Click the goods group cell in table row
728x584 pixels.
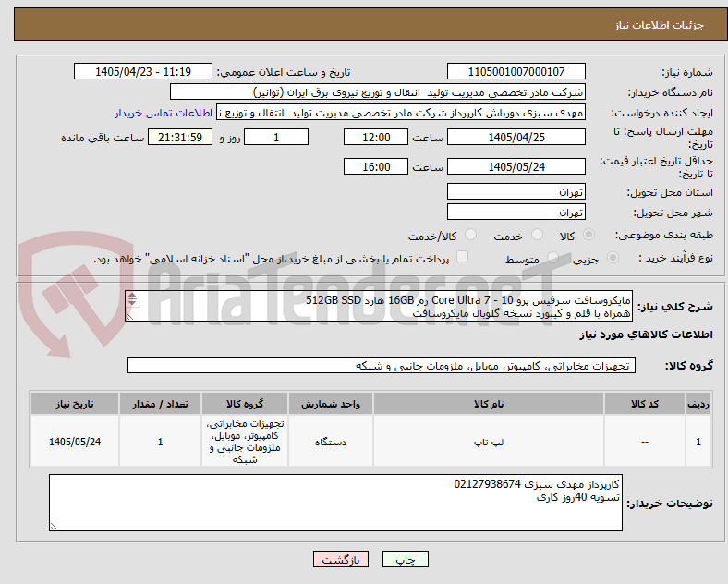click(245, 442)
